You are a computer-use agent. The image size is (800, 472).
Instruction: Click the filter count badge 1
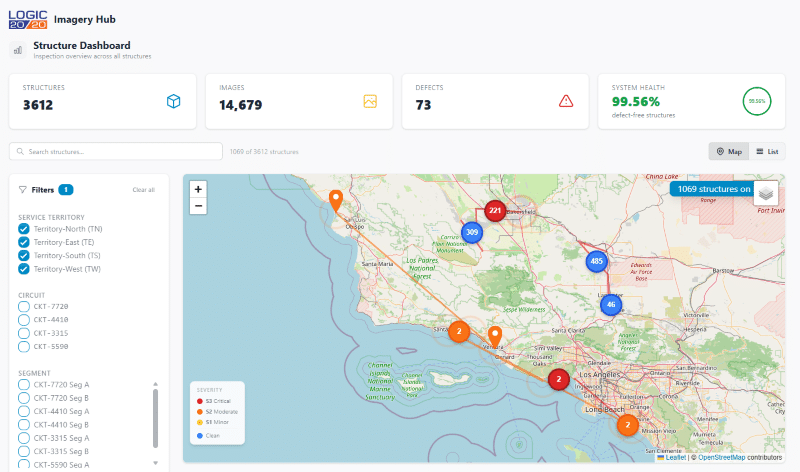click(66, 190)
